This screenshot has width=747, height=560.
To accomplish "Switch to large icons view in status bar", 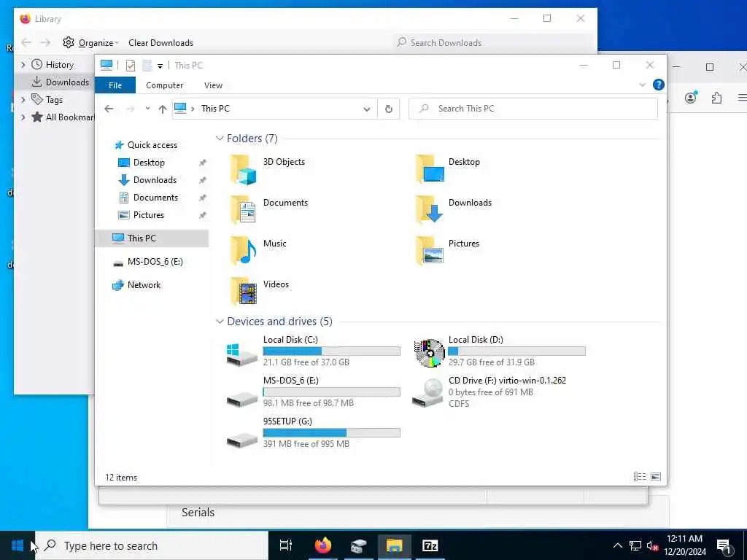I will (656, 477).
